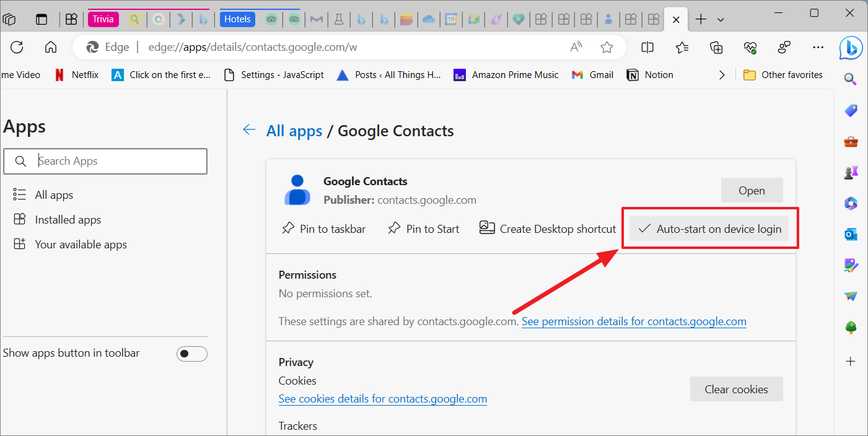The image size is (868, 436).
Task: Open Edge Settings via the ellipsis menu
Action: 818,47
